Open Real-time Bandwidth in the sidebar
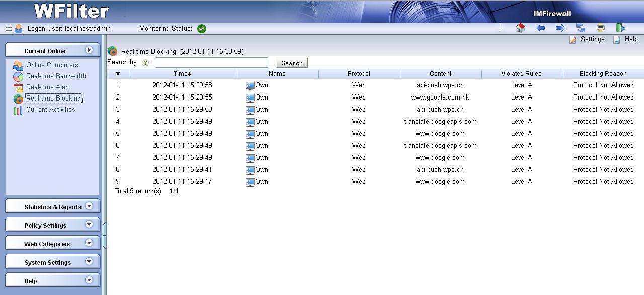This screenshot has width=644, height=295. tap(56, 76)
